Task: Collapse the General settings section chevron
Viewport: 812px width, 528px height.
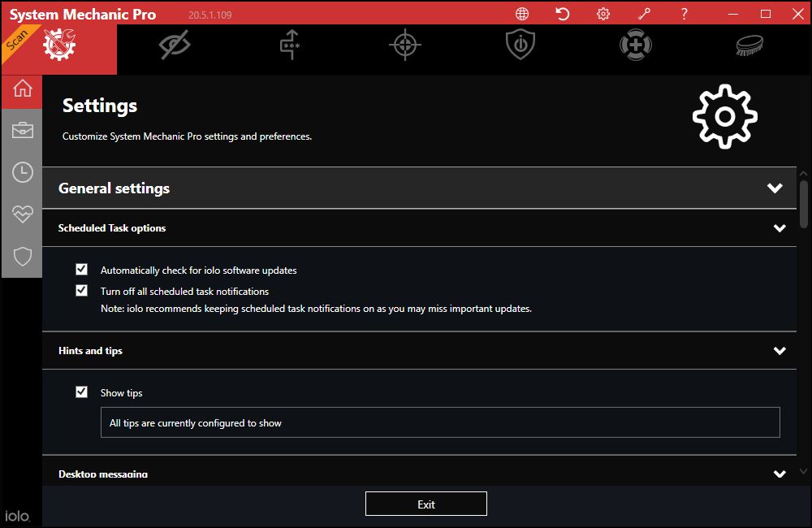Action: 775,188
